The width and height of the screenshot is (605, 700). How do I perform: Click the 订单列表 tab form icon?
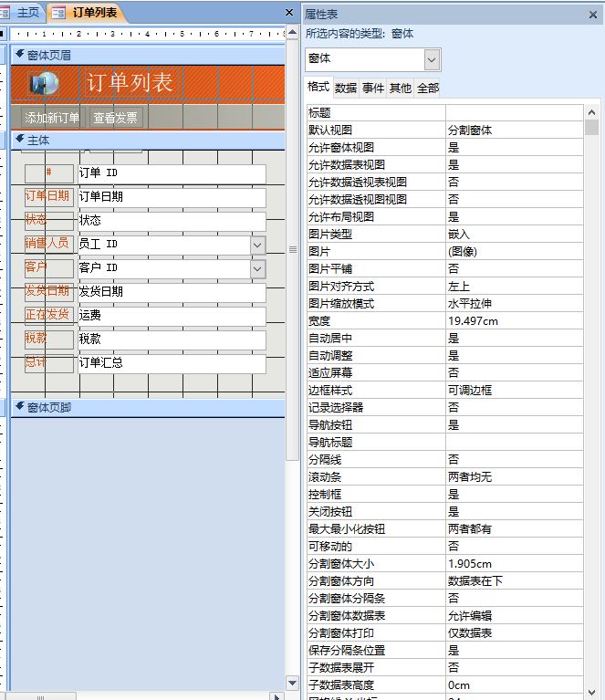[x=58, y=13]
